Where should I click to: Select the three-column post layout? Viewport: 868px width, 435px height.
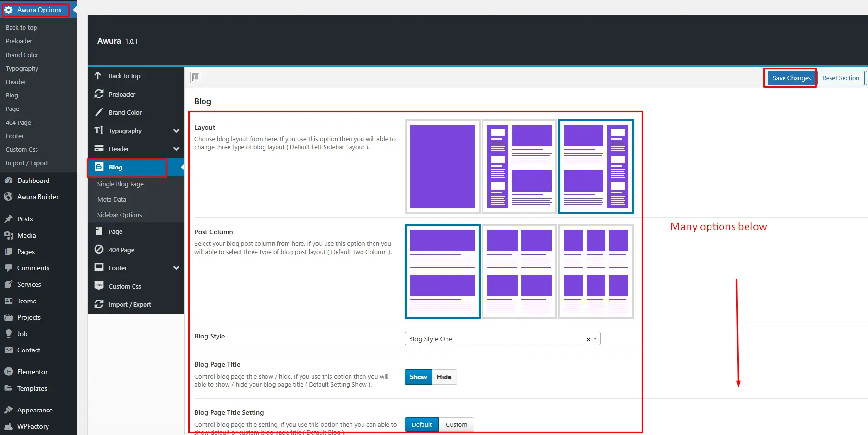[x=596, y=271]
